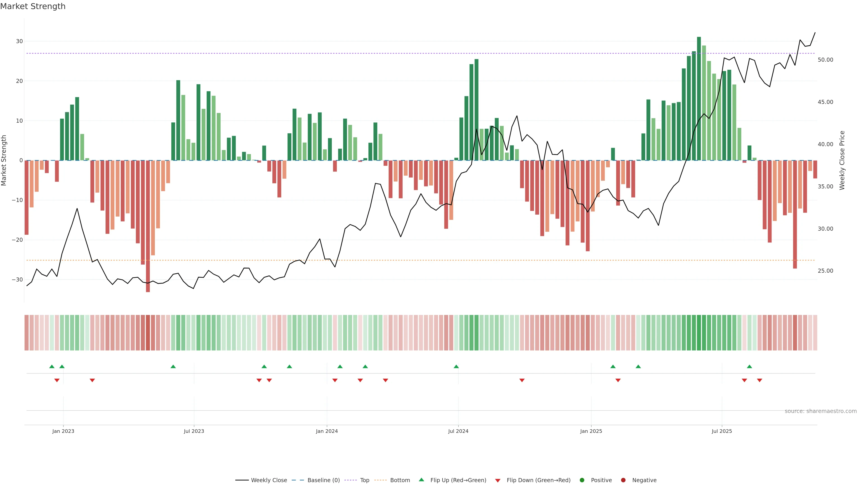
Task: Click the rightmost green flip-up triangle marker
Action: pyautogui.click(x=749, y=366)
